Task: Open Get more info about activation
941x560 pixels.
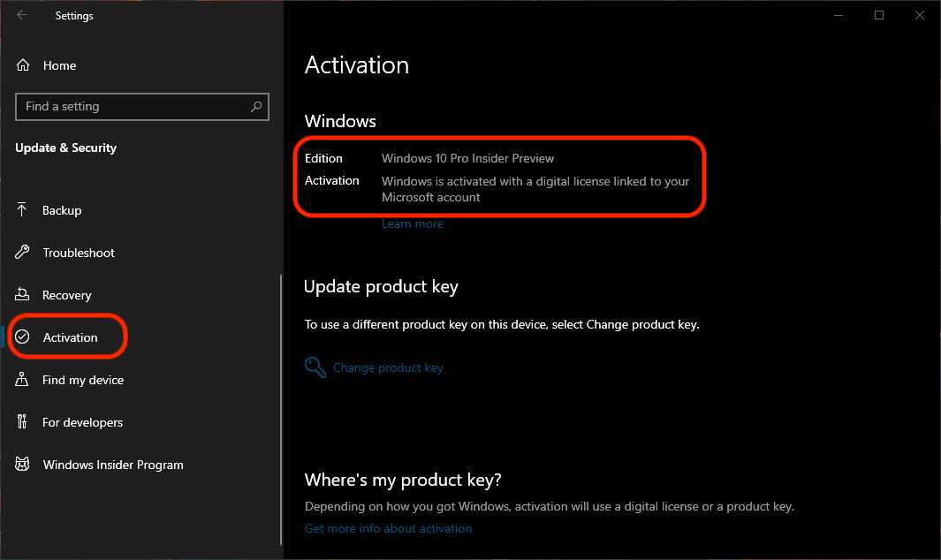Action: coord(388,528)
